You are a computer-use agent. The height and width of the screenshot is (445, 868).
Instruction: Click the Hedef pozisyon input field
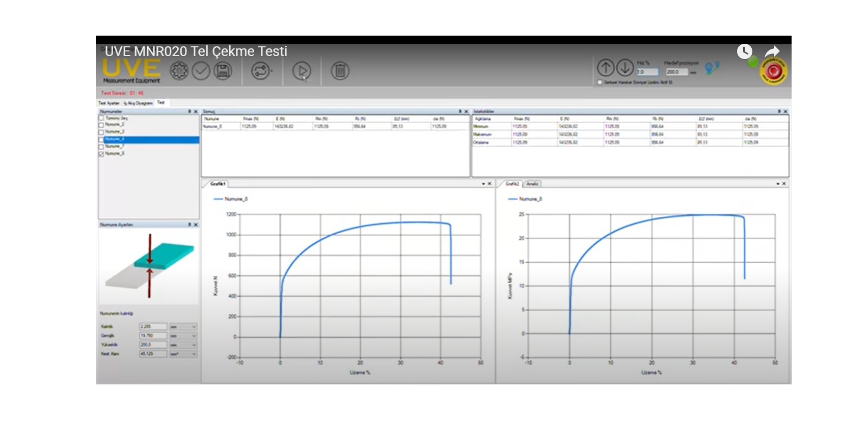[x=676, y=72]
